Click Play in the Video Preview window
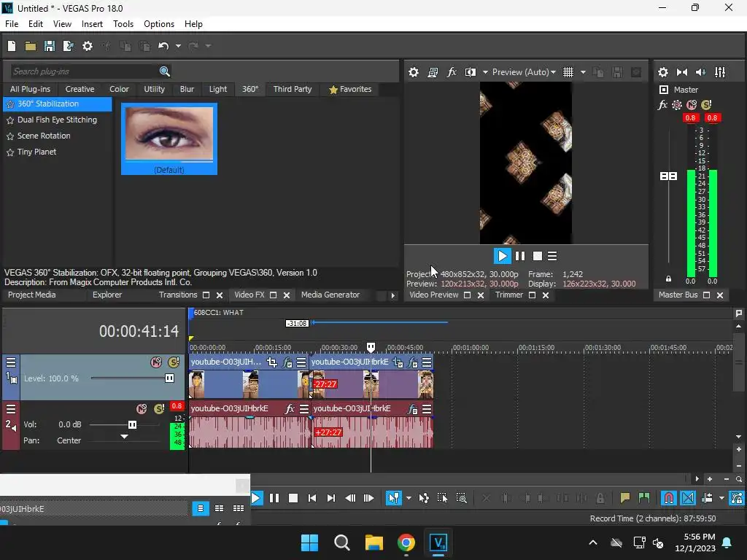This screenshot has width=747, height=560. point(502,256)
